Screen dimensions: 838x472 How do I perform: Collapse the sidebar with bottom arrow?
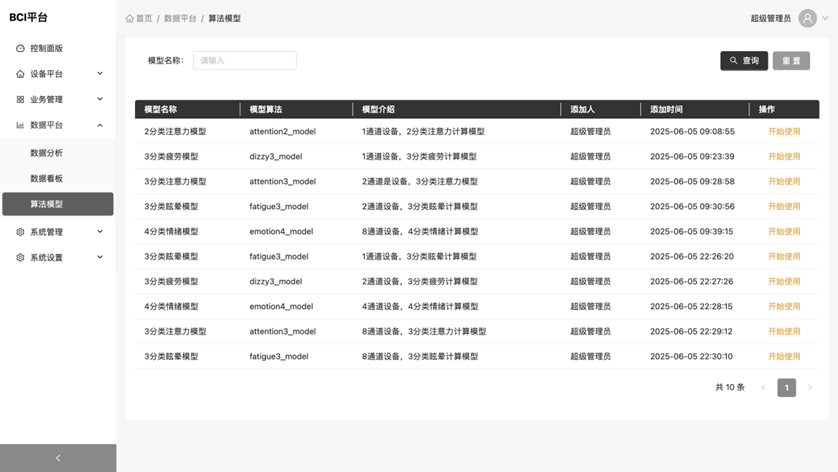[58, 458]
